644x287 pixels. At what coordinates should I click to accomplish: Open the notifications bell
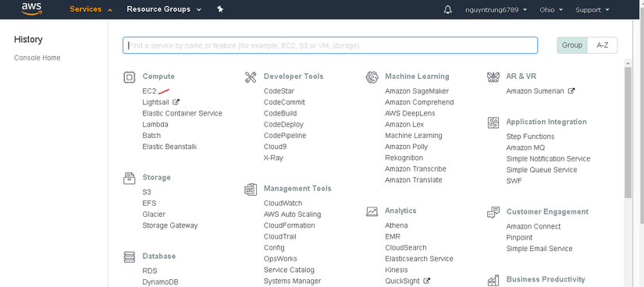(x=448, y=9)
